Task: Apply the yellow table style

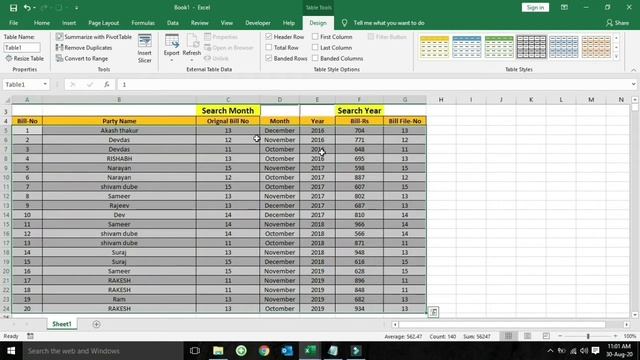Action: pos(434,47)
